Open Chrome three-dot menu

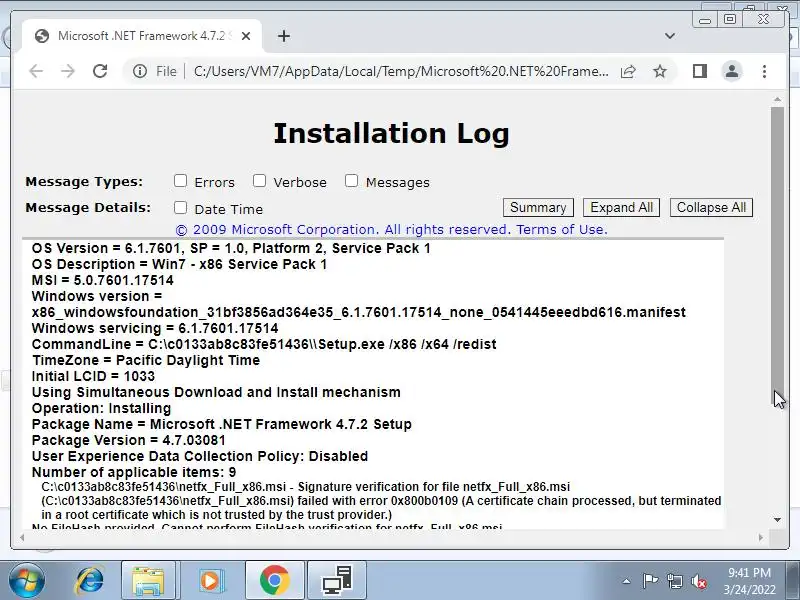764,71
